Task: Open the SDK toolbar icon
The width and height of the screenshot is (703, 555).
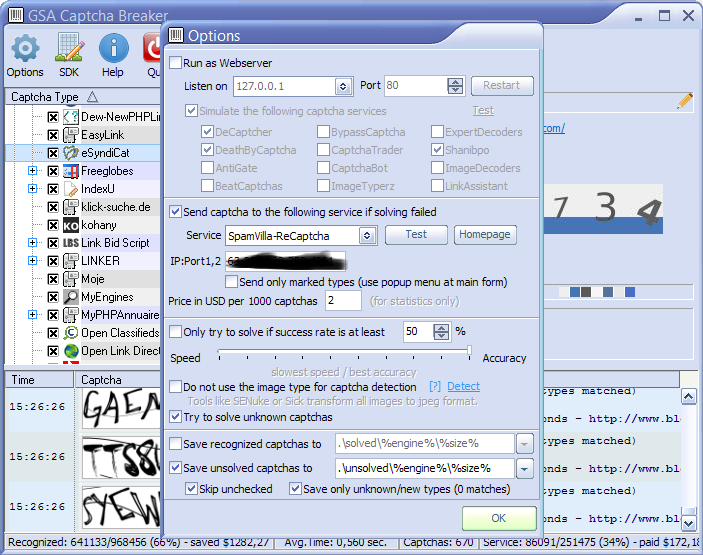Action: point(69,48)
